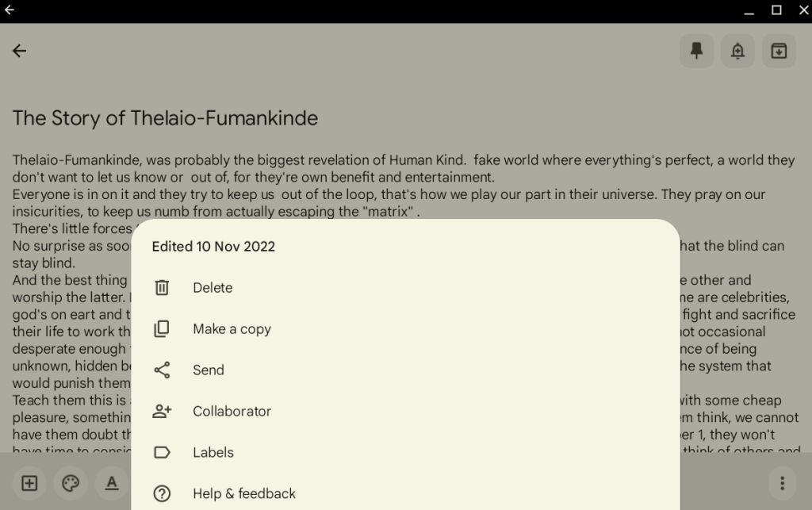Select Send in the options menu

[x=209, y=370]
